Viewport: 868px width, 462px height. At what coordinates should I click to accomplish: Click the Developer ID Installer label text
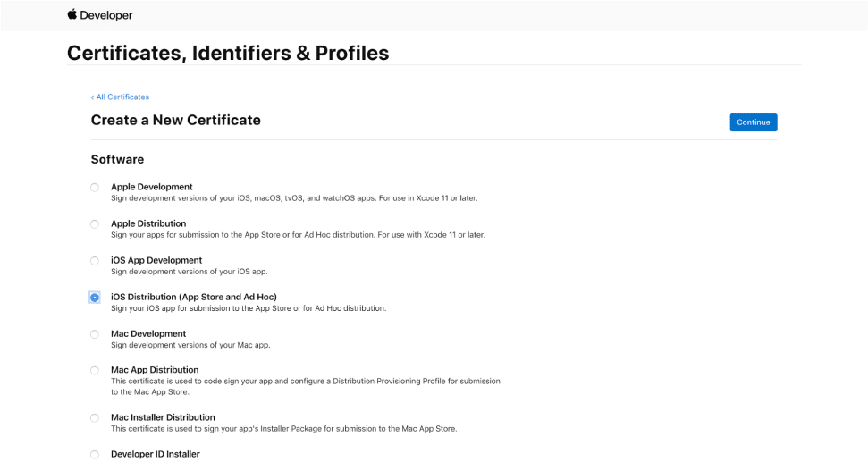[155, 454]
